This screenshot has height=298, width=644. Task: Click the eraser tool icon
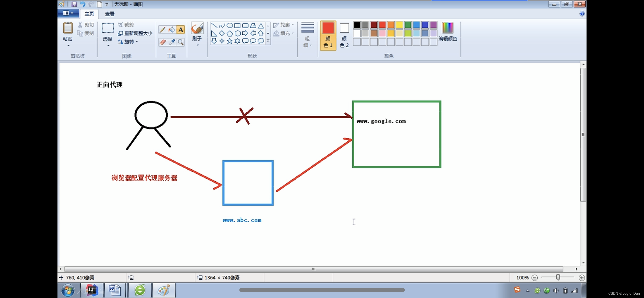tap(163, 42)
